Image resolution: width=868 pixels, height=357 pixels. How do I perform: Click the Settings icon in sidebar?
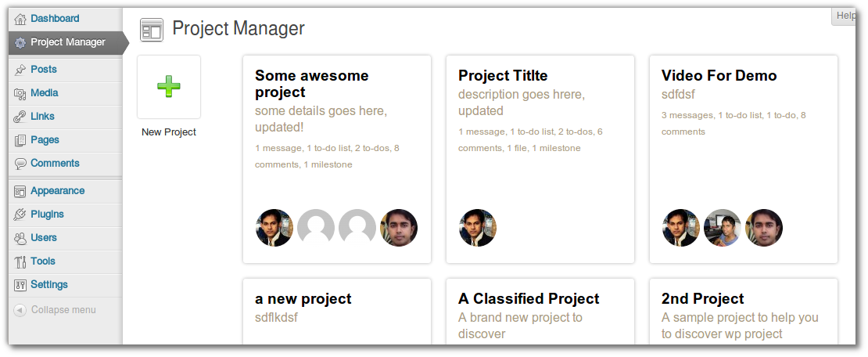pyautogui.click(x=20, y=285)
